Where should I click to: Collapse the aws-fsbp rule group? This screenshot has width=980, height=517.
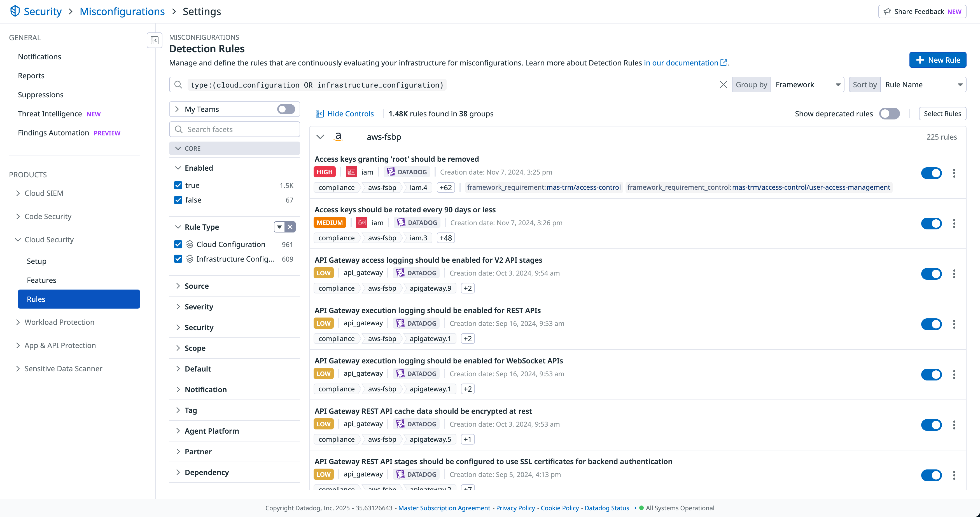320,137
